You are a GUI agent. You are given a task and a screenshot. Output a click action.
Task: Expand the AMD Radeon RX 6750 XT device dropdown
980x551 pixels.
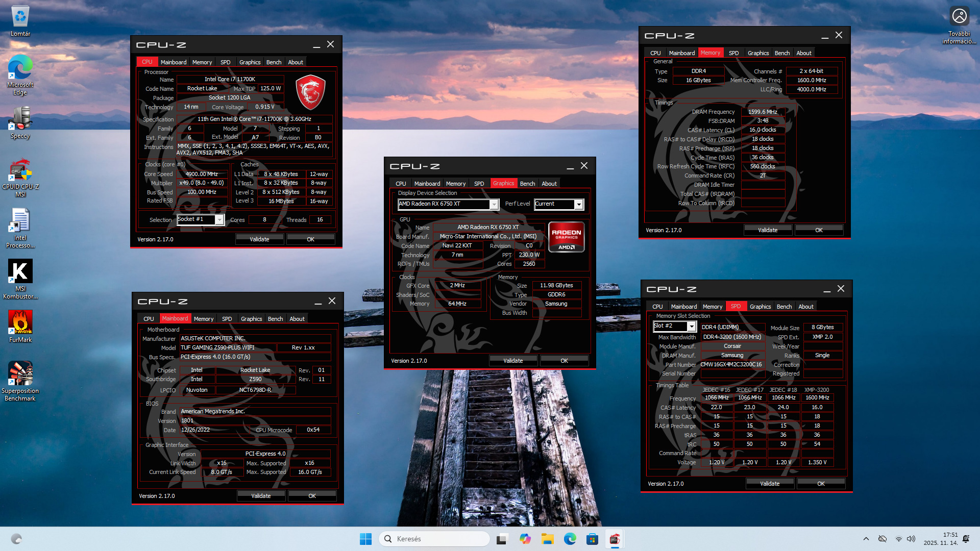(x=494, y=205)
